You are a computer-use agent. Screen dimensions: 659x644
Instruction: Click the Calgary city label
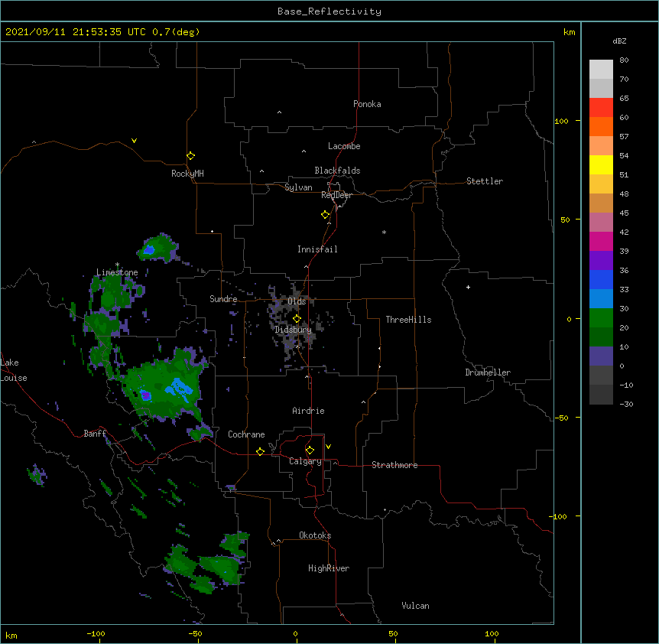click(305, 461)
